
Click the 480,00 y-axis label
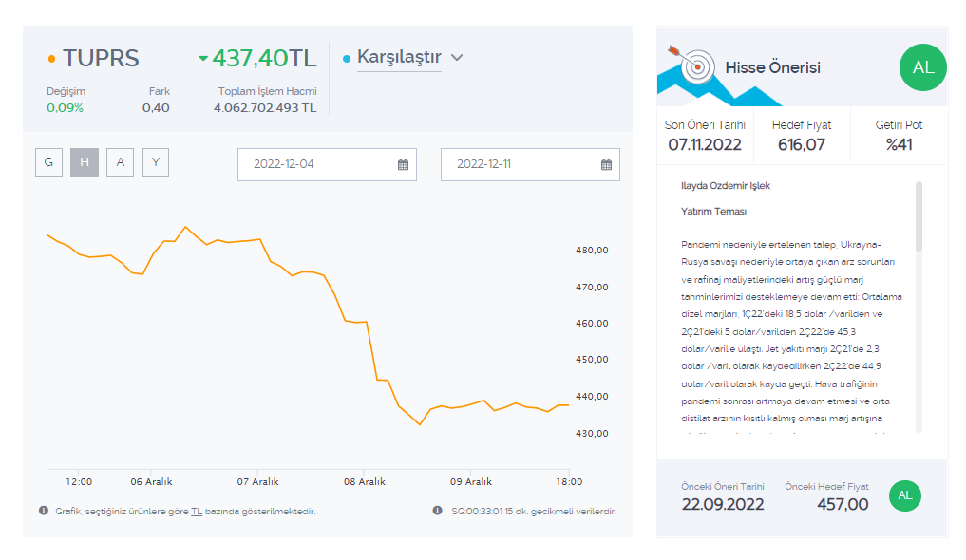point(592,251)
